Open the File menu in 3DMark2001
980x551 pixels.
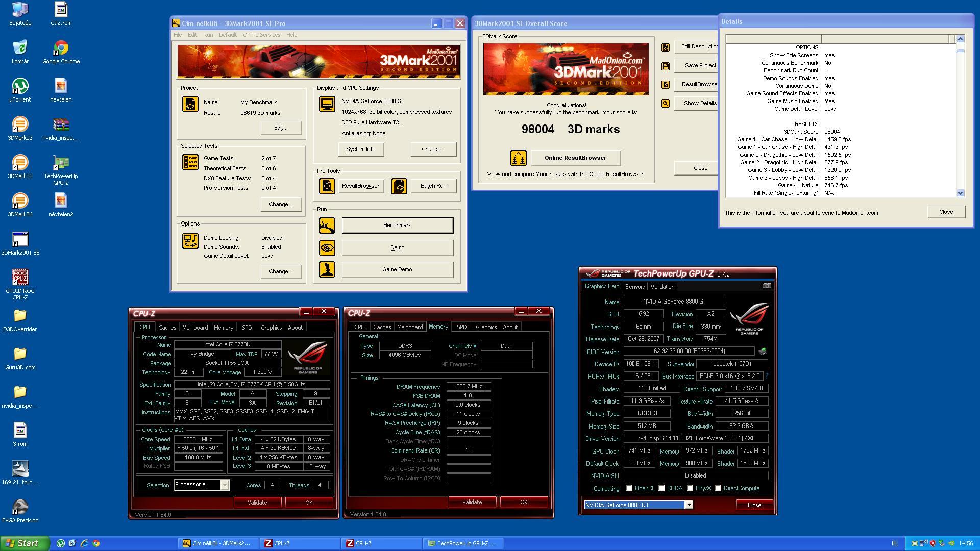click(x=178, y=35)
